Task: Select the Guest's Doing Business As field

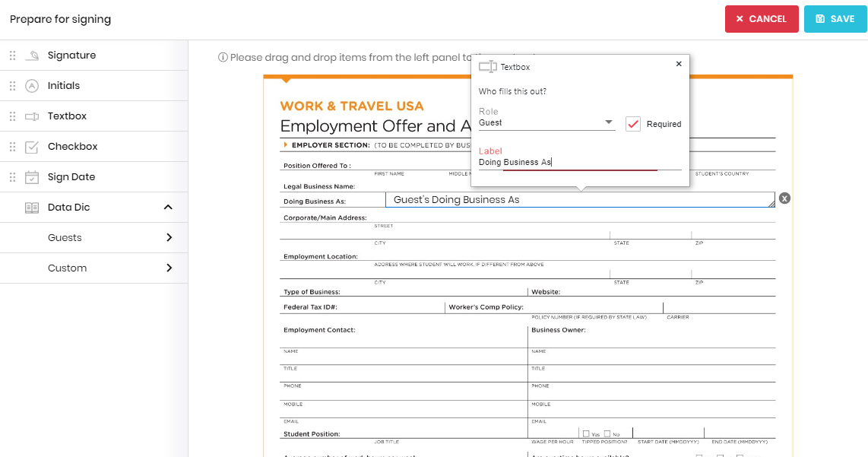Action: pos(580,200)
